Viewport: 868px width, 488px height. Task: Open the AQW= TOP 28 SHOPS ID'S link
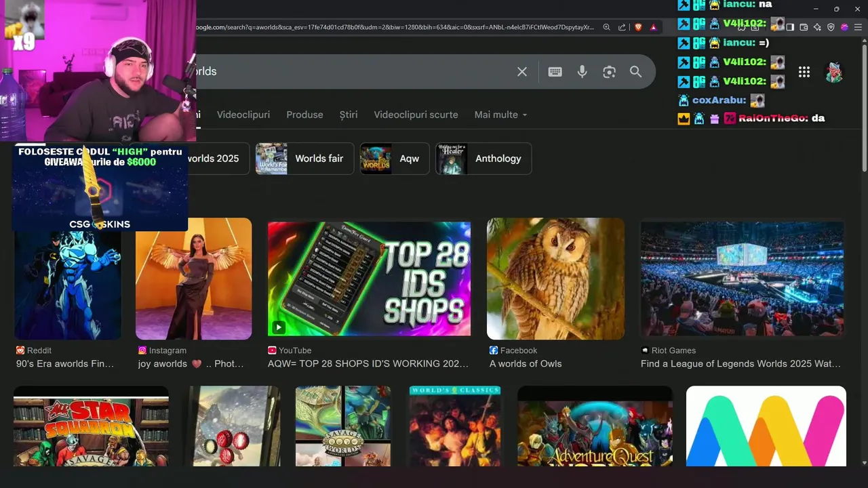368,364
